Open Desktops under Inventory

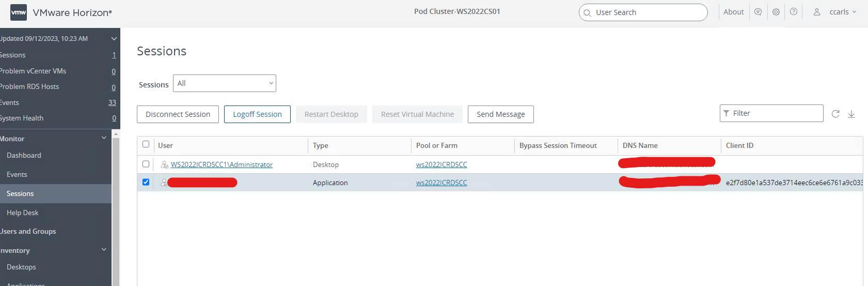click(x=21, y=267)
